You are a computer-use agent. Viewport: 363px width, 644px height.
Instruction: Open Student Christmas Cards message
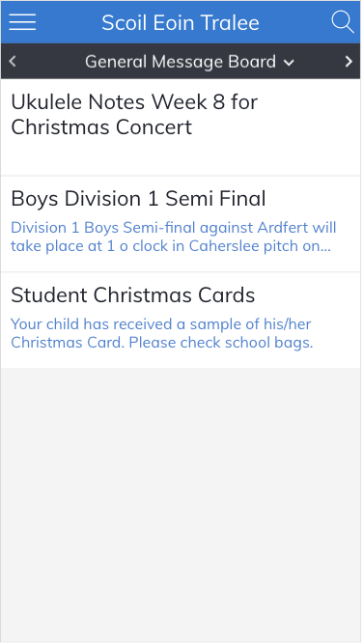point(181,321)
